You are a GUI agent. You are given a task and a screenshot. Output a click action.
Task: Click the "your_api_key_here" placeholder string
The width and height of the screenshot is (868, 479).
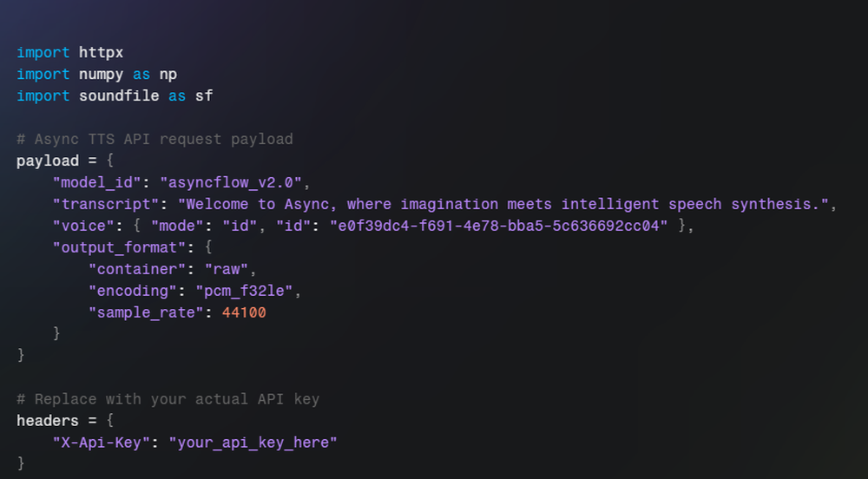click(x=253, y=443)
